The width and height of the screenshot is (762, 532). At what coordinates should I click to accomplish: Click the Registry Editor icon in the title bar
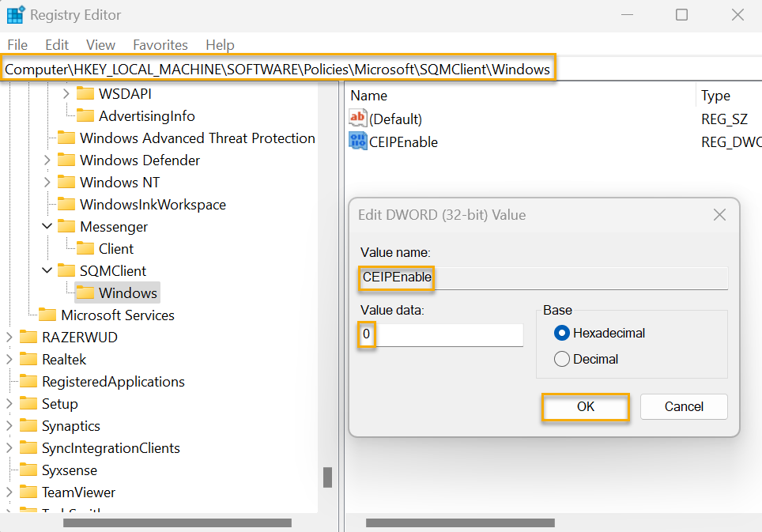[x=17, y=14]
